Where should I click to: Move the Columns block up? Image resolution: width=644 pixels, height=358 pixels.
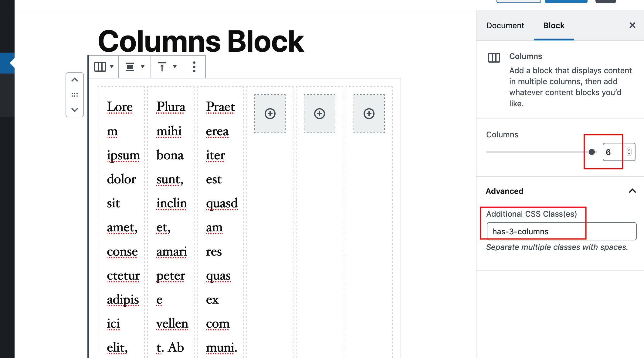click(x=75, y=80)
